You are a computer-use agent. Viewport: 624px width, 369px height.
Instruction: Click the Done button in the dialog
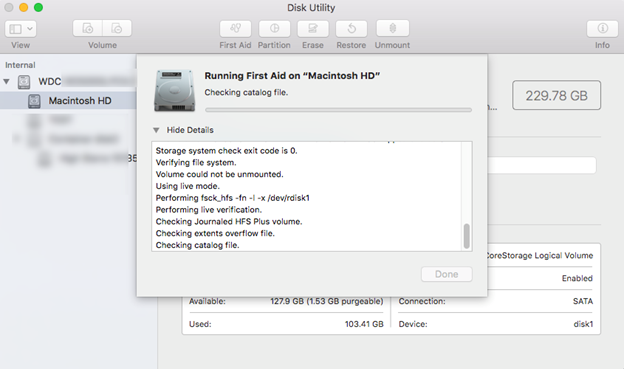click(x=447, y=274)
